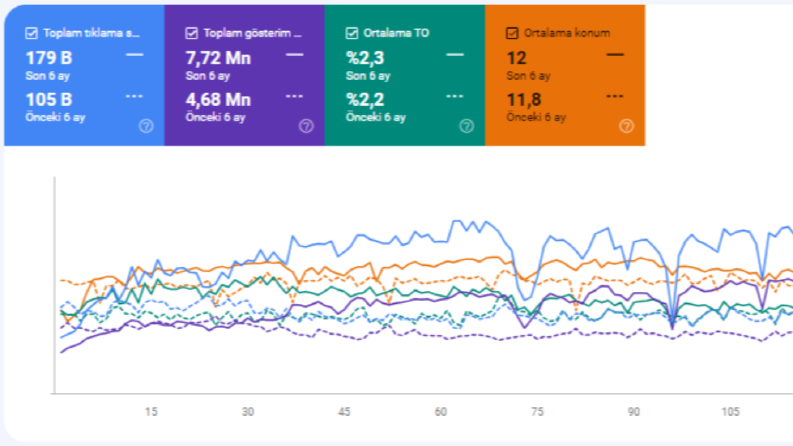Click solid line legend on blue card

pyautogui.click(x=135, y=54)
